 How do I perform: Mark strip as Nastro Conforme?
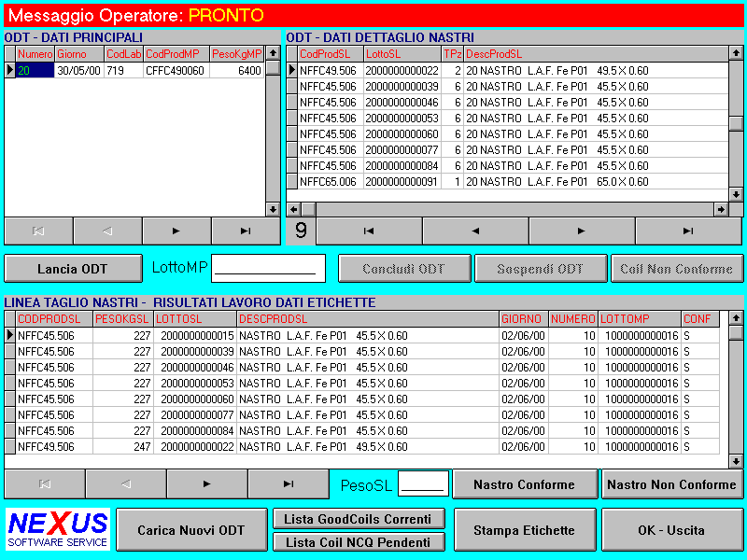click(524, 484)
